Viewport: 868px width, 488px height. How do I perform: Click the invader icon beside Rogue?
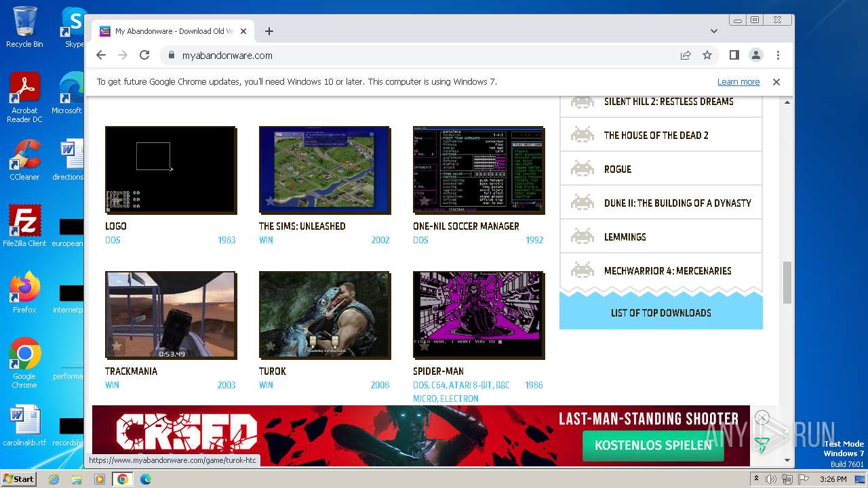pos(582,169)
